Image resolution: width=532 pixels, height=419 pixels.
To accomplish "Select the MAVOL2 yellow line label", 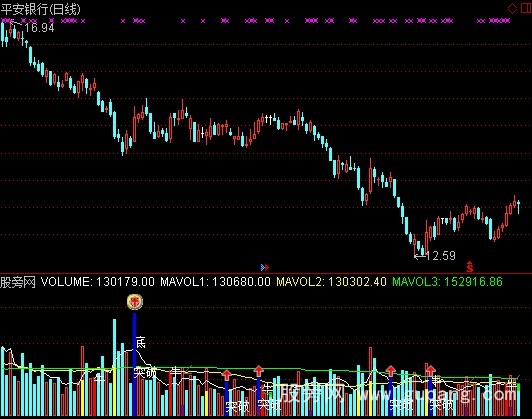I will click(x=331, y=282).
